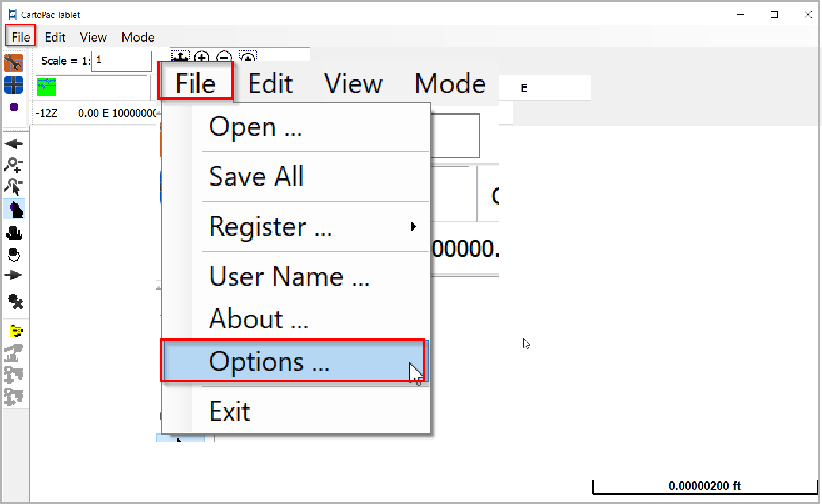This screenshot has width=822, height=504.
Task: Click the small purple dot icon
Action: tap(14, 107)
